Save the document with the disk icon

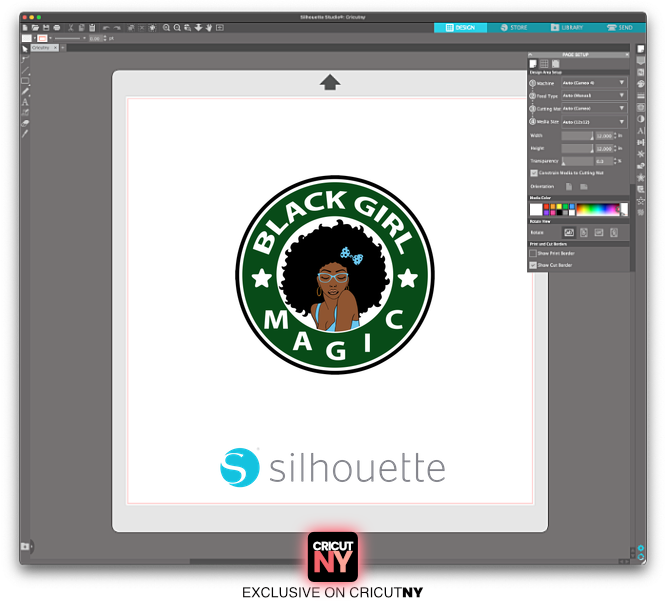(46, 28)
